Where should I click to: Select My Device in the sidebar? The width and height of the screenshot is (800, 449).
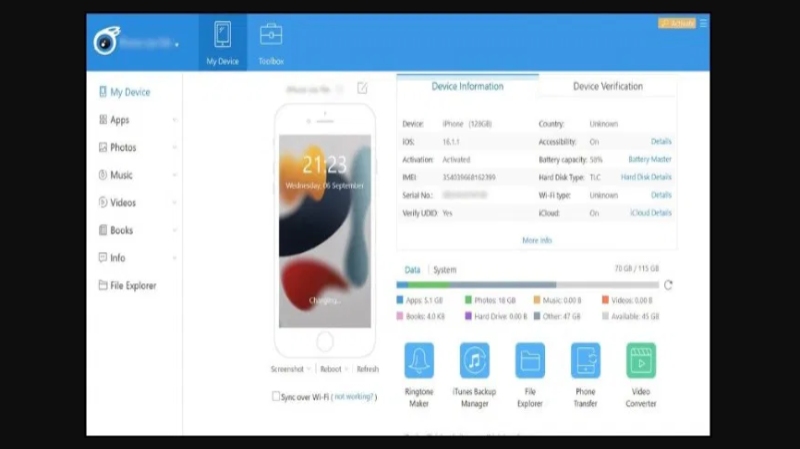pyautogui.click(x=124, y=92)
